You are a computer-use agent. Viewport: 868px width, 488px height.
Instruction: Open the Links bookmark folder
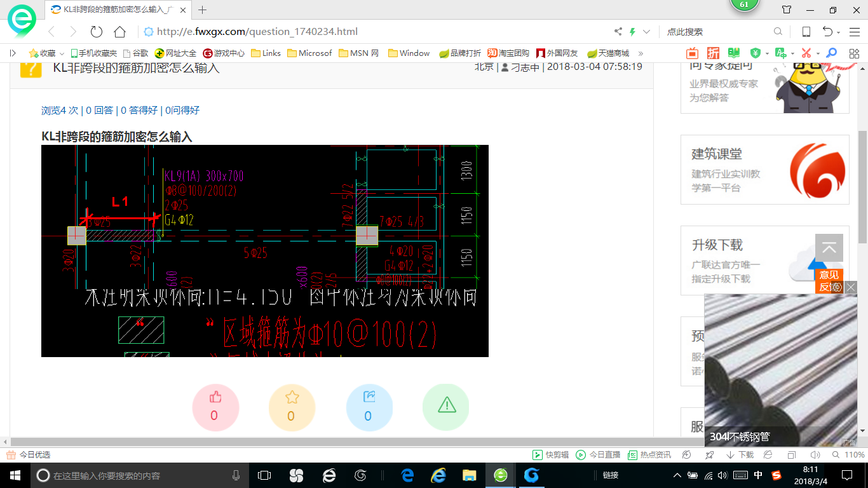(266, 53)
